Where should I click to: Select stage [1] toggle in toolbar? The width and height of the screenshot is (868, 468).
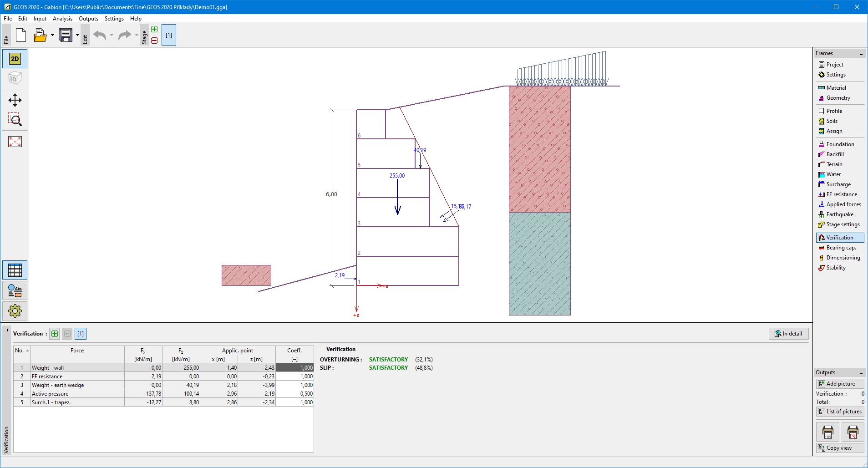pyautogui.click(x=169, y=35)
